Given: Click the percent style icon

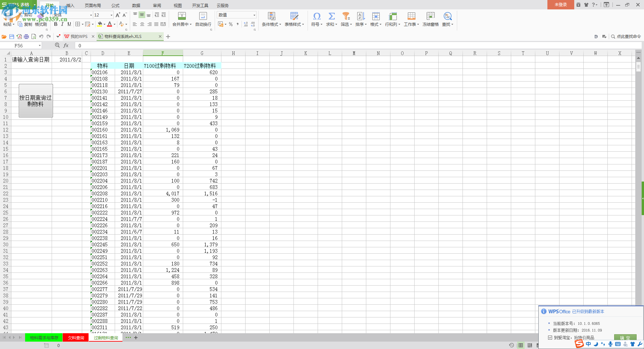Looking at the screenshot, I should [231, 24].
